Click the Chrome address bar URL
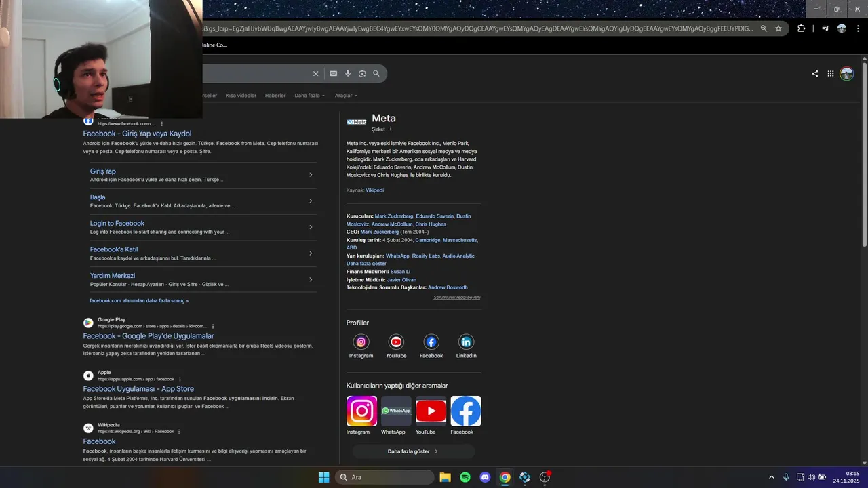Screen dimensions: 868x488 point(478,28)
